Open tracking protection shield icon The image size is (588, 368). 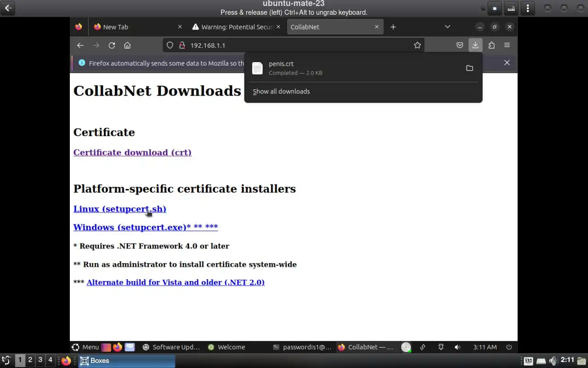click(x=170, y=45)
